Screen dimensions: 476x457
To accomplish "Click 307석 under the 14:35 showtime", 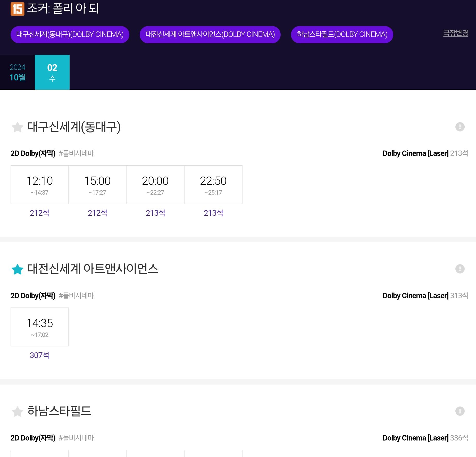I will tap(39, 355).
